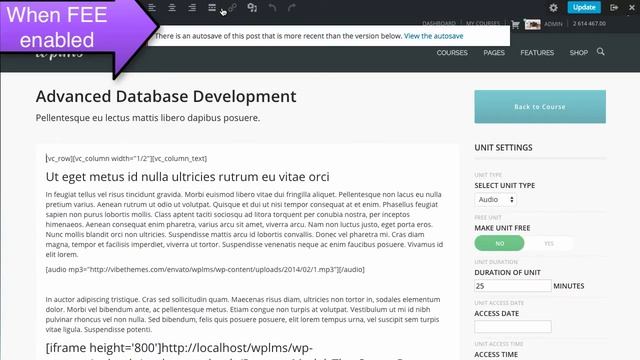
Task: Open admin avatar thumbnail
Action: [x=532, y=24]
